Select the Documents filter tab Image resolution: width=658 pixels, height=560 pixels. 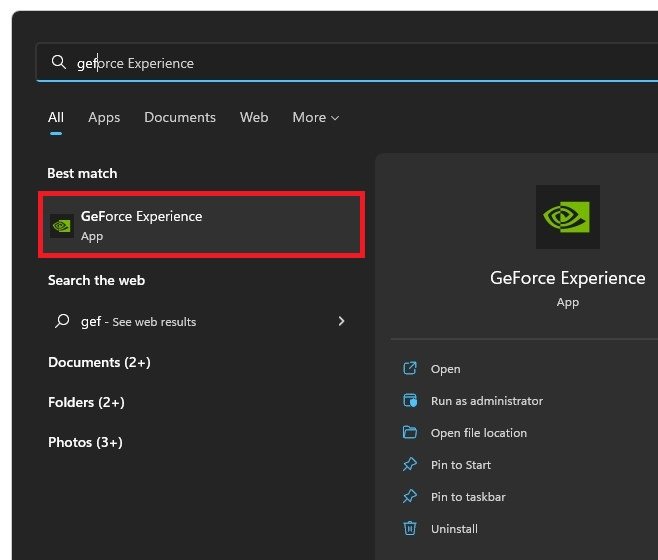tap(180, 118)
